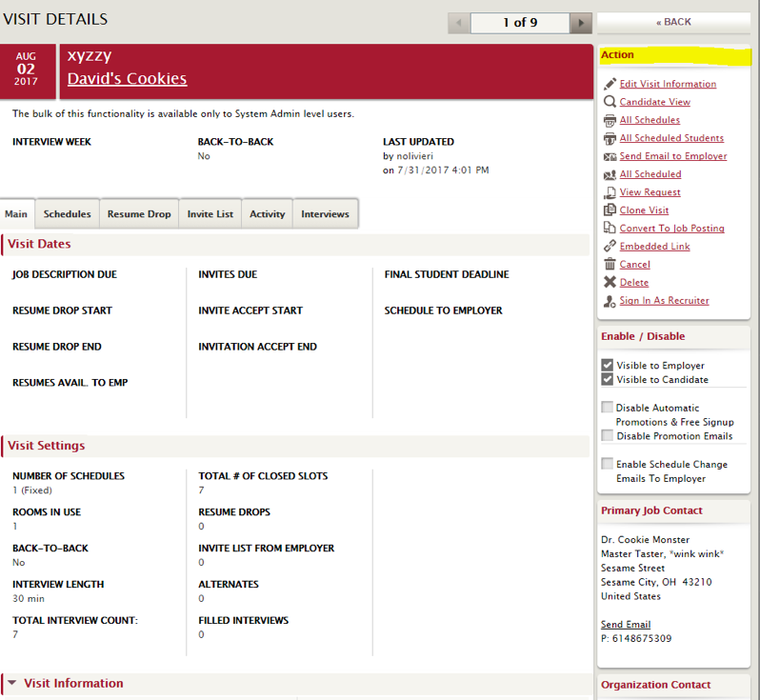Viewport: 760px width, 700px height.
Task: Click Convert To Job Posting link
Action: coord(671,228)
